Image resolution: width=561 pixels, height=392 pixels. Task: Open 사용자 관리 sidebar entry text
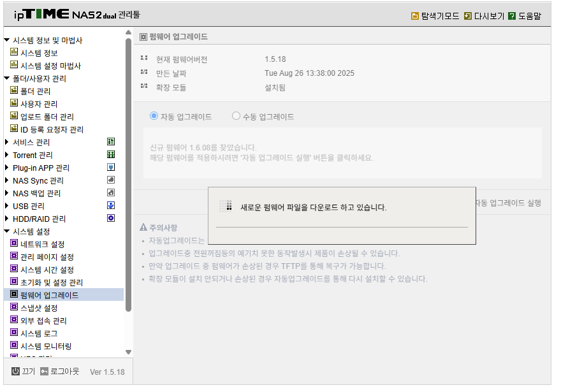39,104
